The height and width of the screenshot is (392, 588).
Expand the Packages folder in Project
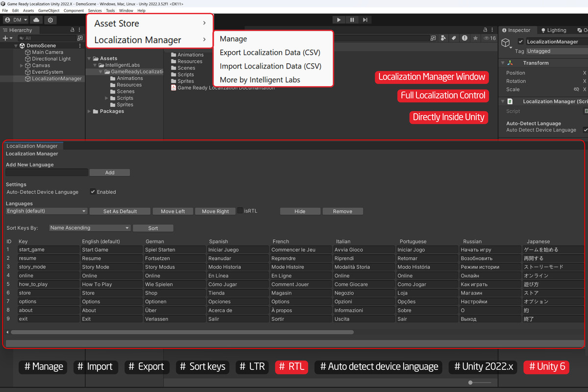[x=89, y=111]
